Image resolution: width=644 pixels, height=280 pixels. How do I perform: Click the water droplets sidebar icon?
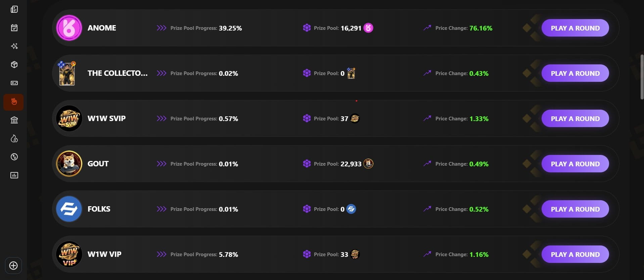(14, 138)
